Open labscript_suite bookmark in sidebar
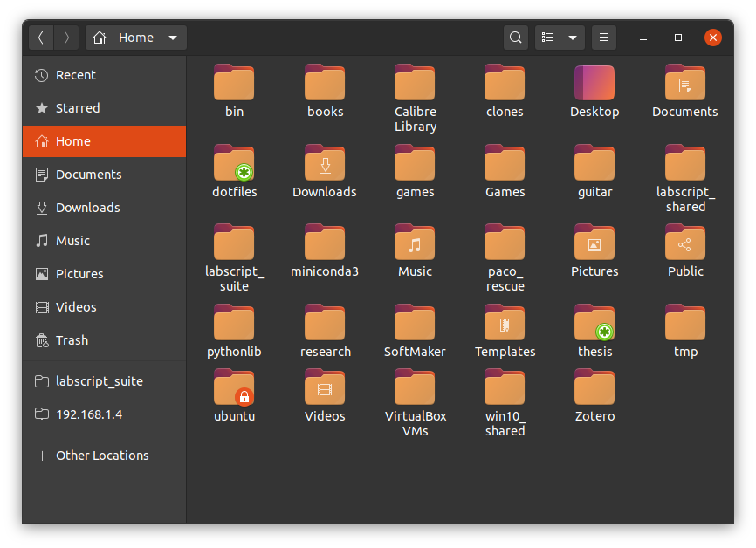The width and height of the screenshot is (756, 548). click(104, 381)
